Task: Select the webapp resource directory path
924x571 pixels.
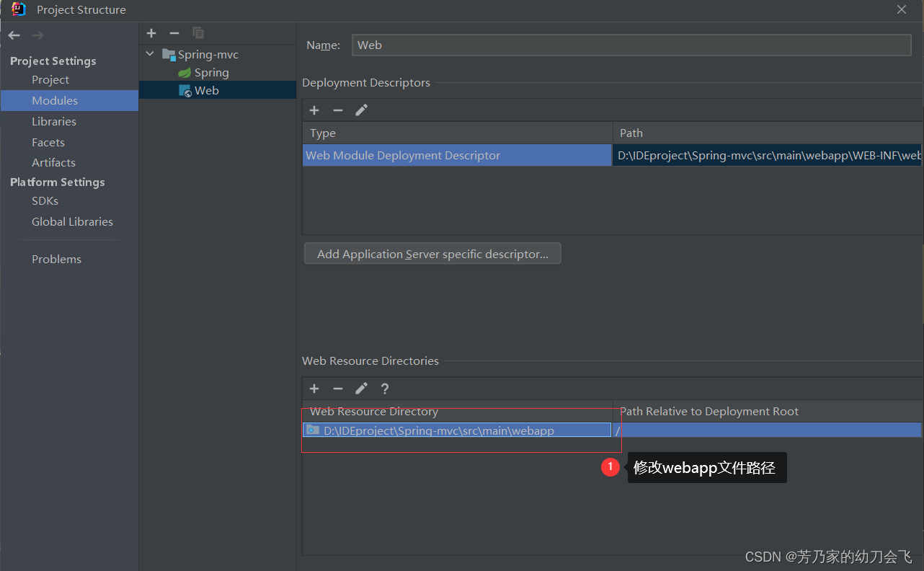Action: click(x=457, y=430)
